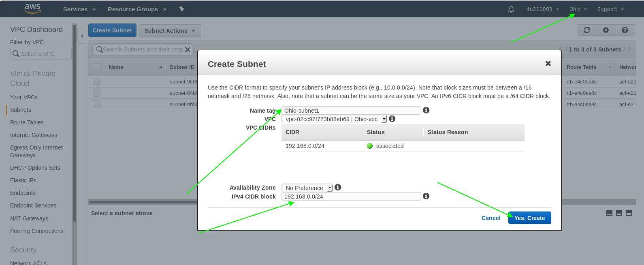
Task: Open Peering Connections in sidebar
Action: click(37, 231)
